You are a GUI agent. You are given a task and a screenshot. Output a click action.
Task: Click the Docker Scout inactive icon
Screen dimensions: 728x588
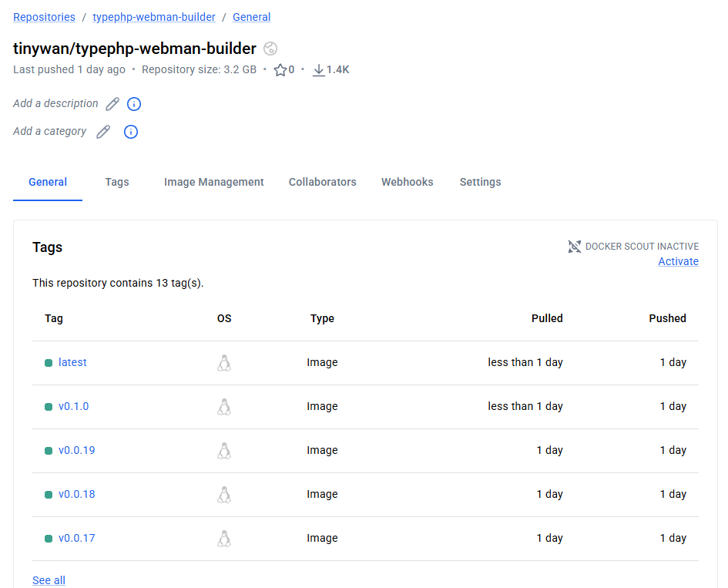575,247
